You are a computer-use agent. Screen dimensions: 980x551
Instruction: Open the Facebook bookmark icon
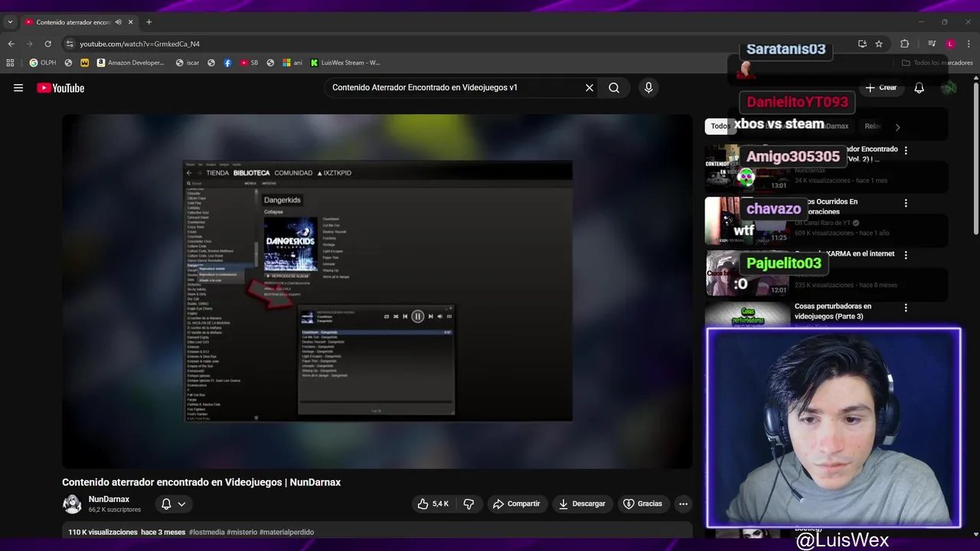[x=227, y=63]
